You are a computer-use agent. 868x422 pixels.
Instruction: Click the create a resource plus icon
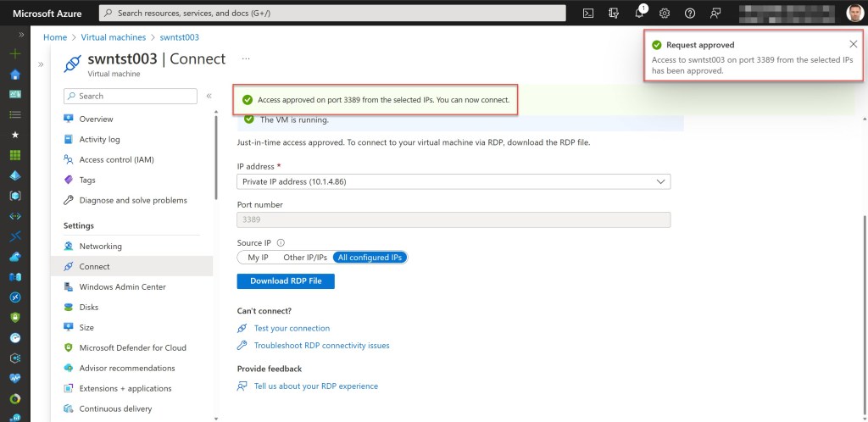click(x=14, y=53)
